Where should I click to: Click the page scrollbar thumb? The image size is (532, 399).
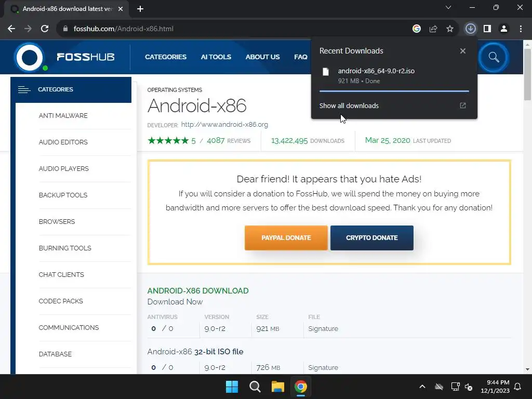point(527,75)
